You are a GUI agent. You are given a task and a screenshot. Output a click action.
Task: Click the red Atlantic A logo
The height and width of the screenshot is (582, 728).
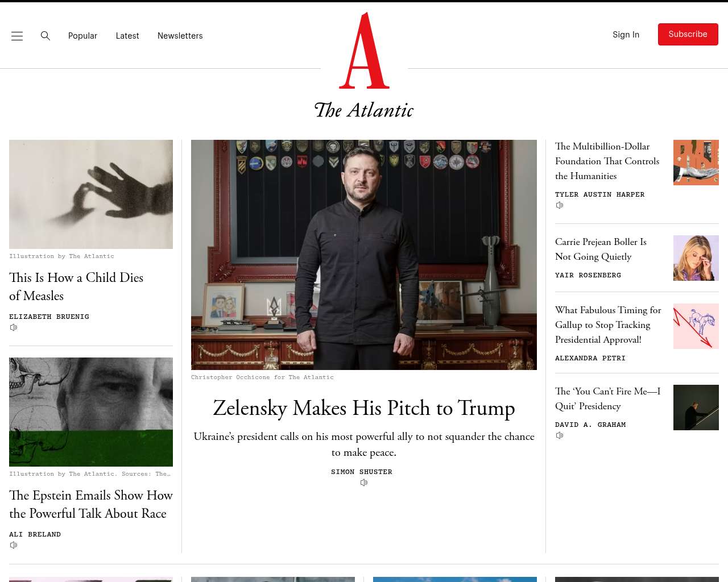[x=364, y=51]
